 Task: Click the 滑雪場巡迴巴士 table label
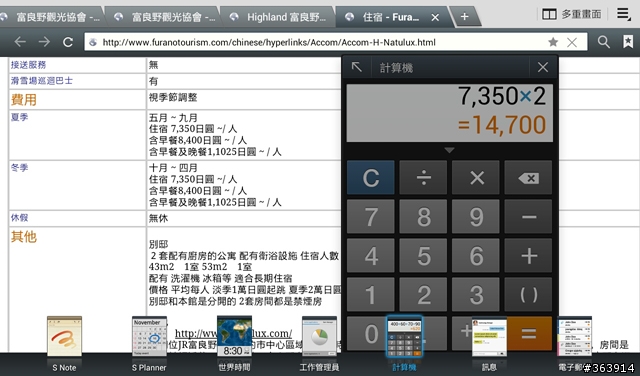tap(42, 80)
